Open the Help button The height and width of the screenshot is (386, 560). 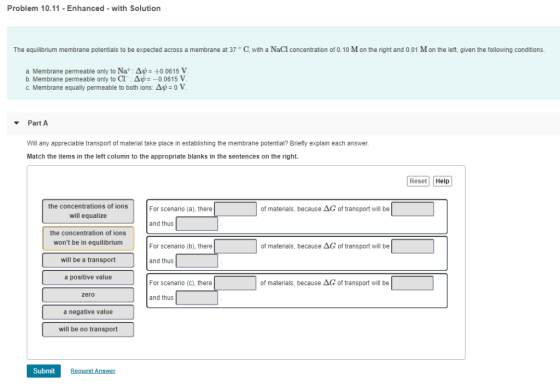tap(442, 181)
